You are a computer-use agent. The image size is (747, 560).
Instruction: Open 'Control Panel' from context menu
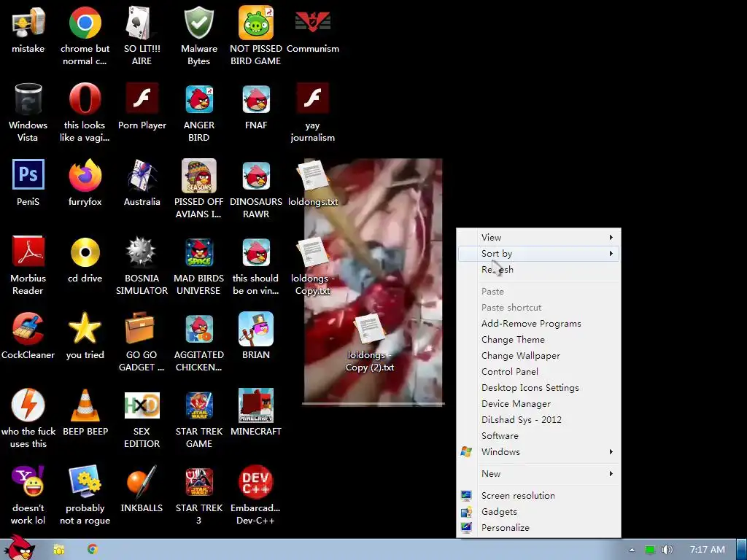(x=538, y=371)
